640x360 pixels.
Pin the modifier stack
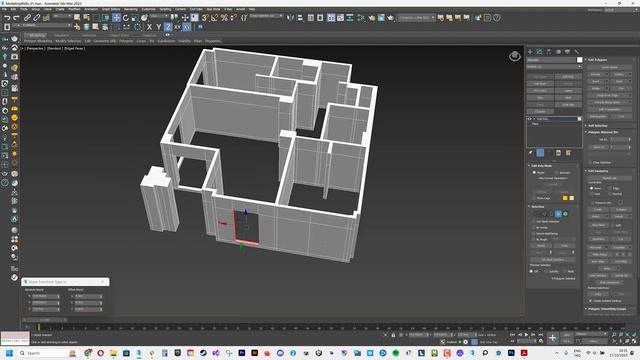[530, 153]
